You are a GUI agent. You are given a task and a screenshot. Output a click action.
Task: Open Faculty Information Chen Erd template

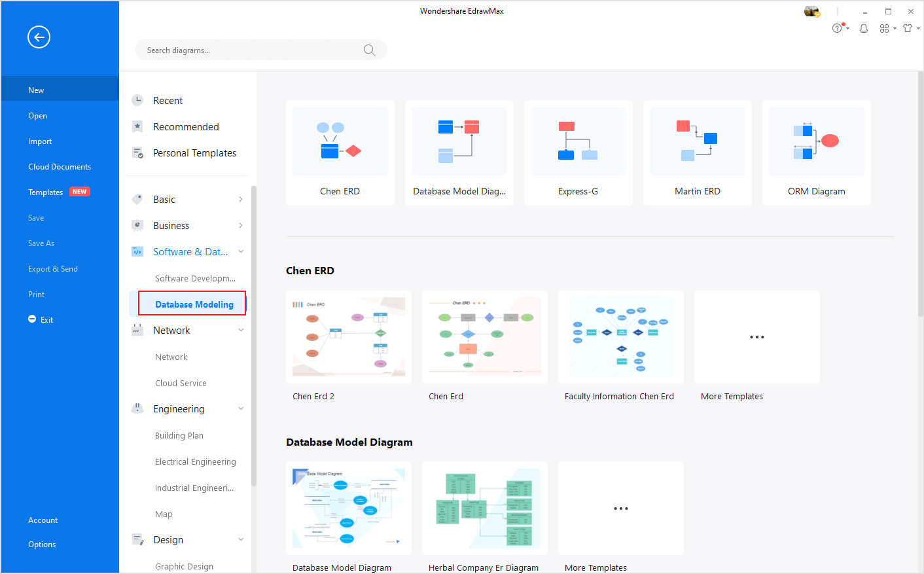[621, 337]
